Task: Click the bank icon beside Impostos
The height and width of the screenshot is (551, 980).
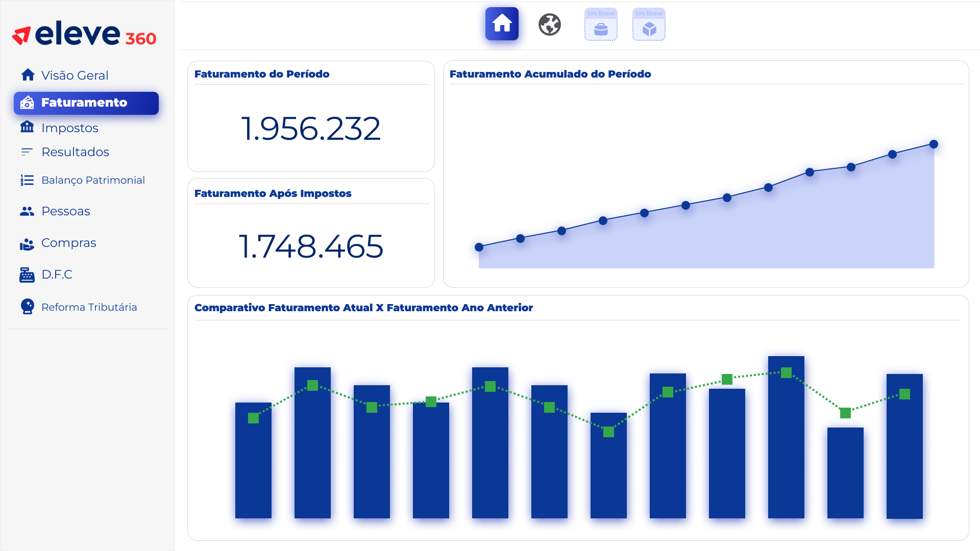Action: click(27, 127)
